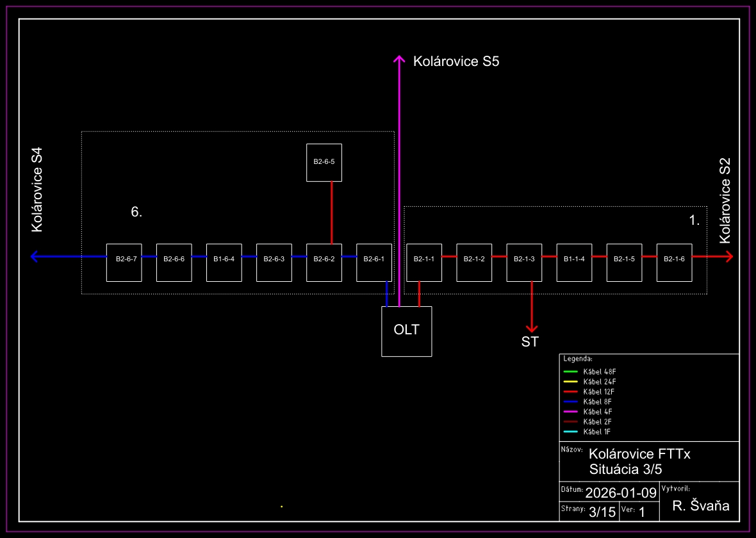Select the Kolárovice S4 vertical label
756x538 pixels.
(x=37, y=190)
